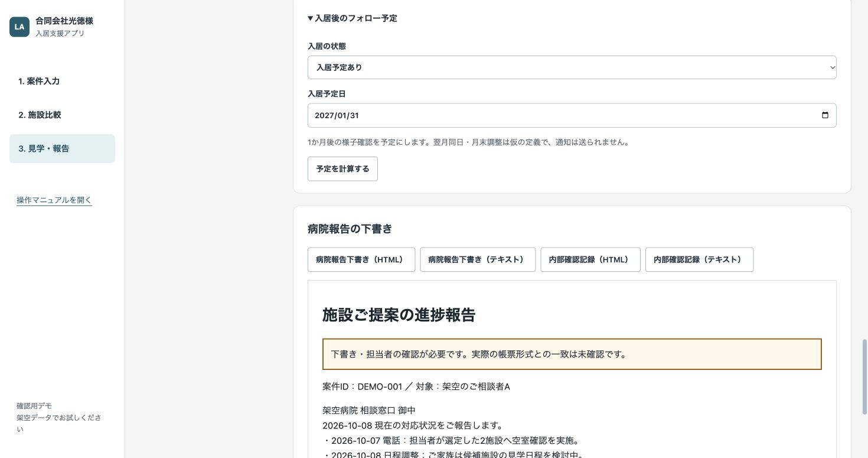This screenshot has height=458, width=868.
Task: Go to 1. 案件入力 step
Action: [62, 81]
